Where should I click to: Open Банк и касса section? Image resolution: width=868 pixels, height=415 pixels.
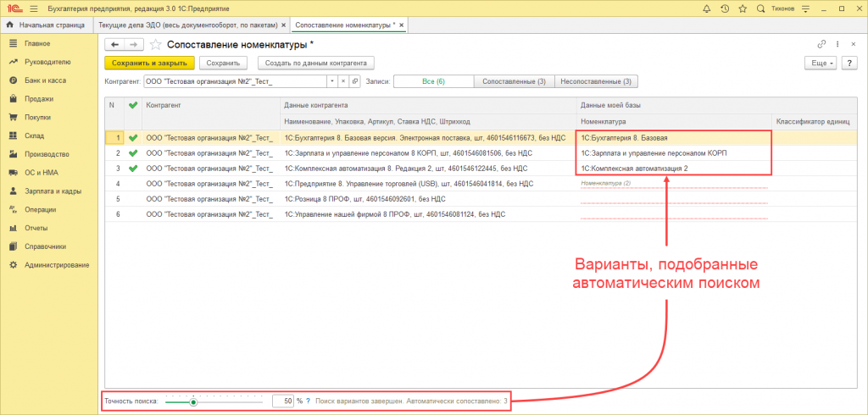click(45, 80)
